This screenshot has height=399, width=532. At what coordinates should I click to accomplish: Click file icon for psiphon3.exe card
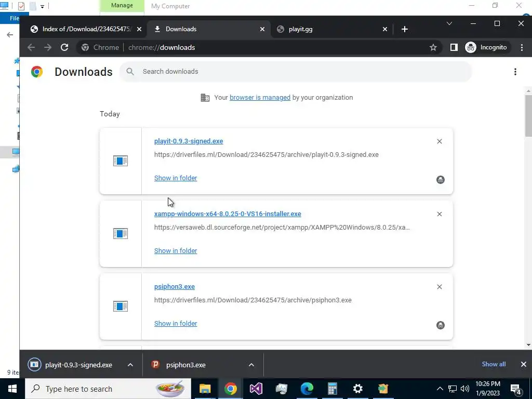[121, 307]
